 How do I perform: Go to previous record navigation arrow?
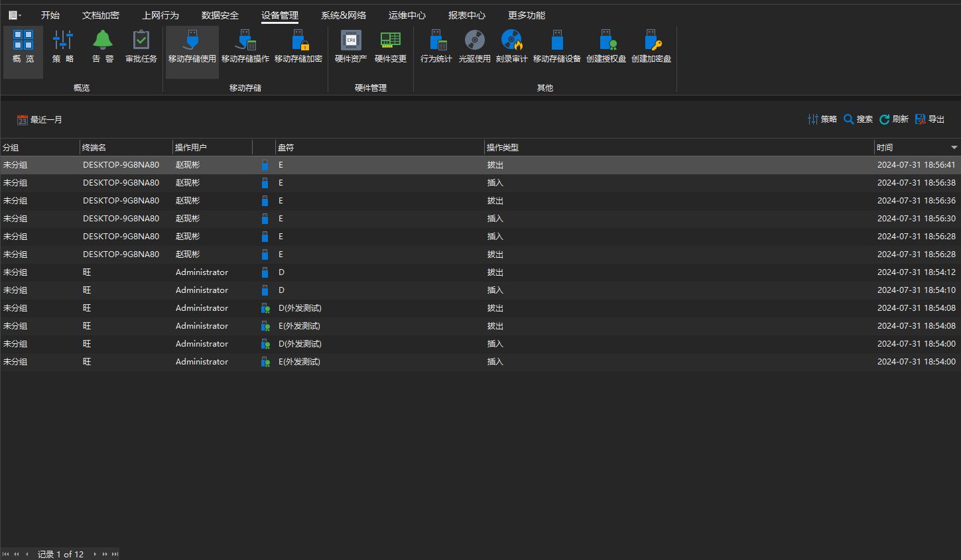[27, 554]
